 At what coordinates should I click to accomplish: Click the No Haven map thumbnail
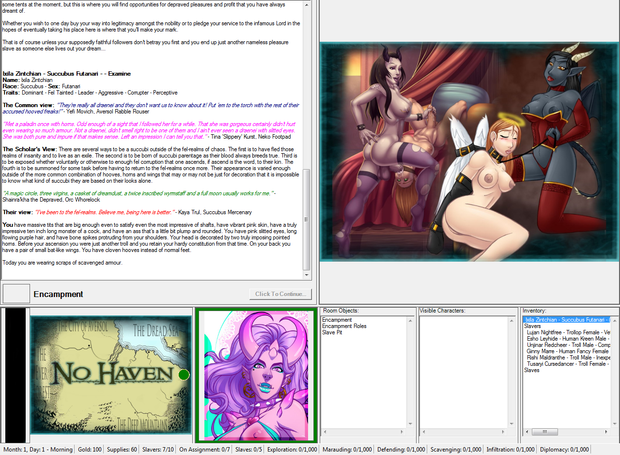pyautogui.click(x=111, y=374)
